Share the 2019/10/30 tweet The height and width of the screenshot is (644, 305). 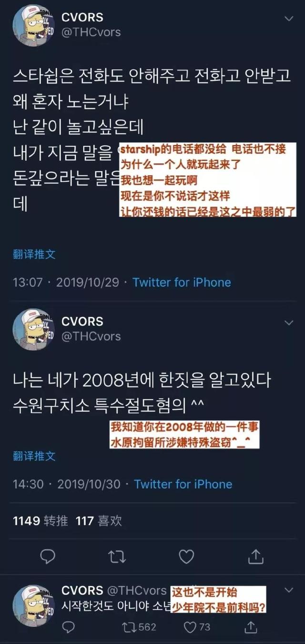pyautogui.click(x=256, y=556)
